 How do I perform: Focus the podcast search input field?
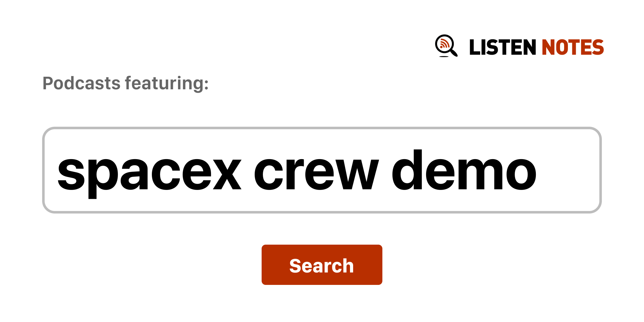point(321,170)
